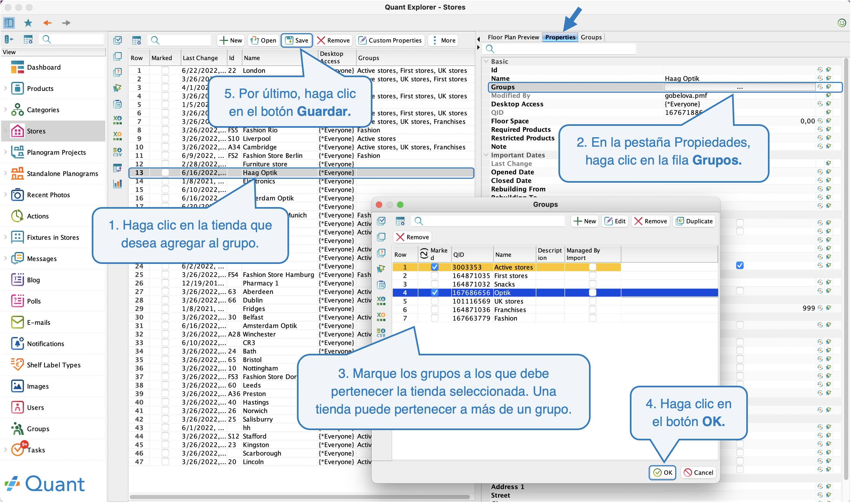851x504 pixels.
Task: Click the favorites star icon
Action: [x=28, y=23]
